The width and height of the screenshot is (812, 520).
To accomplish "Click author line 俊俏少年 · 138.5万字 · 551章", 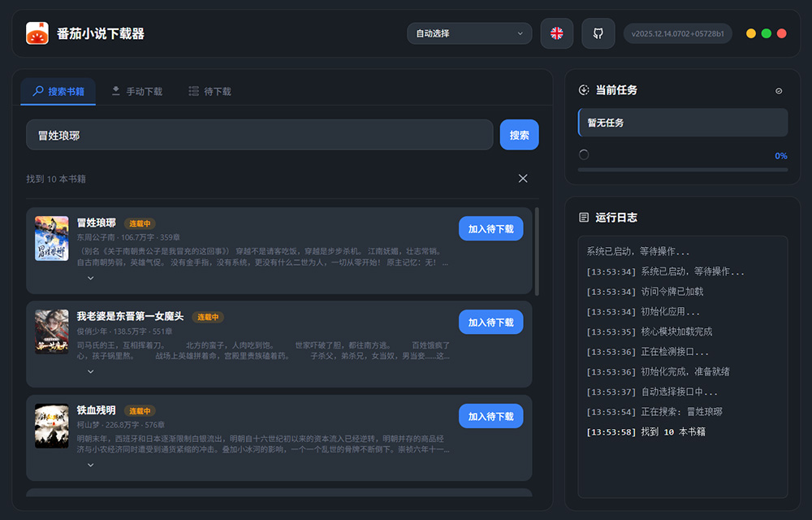I will coord(125,331).
